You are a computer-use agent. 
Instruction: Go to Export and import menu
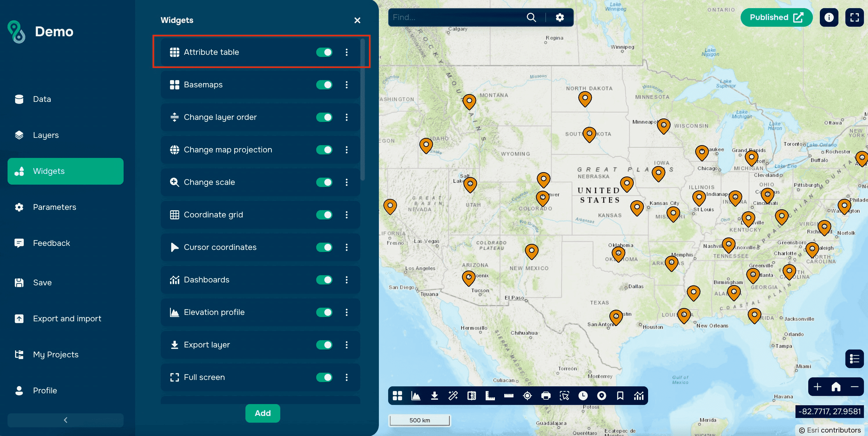(x=67, y=318)
